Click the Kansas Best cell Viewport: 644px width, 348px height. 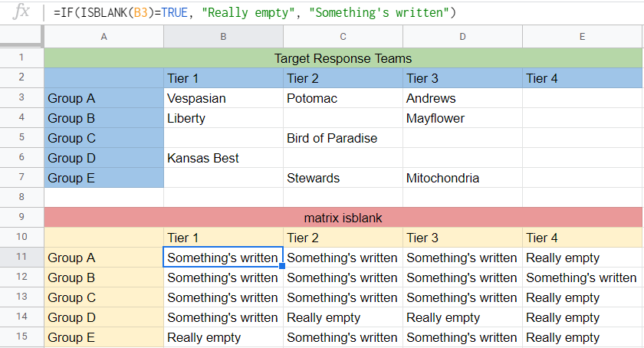[223, 158]
